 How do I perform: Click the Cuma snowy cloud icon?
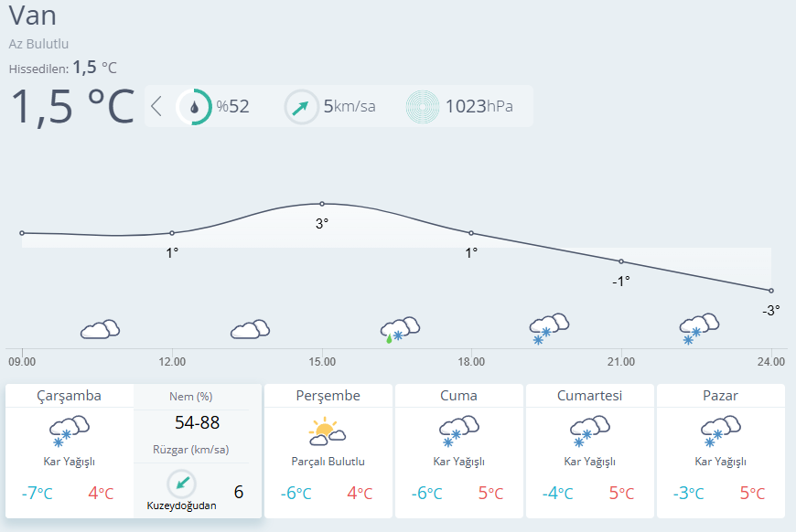click(x=459, y=429)
